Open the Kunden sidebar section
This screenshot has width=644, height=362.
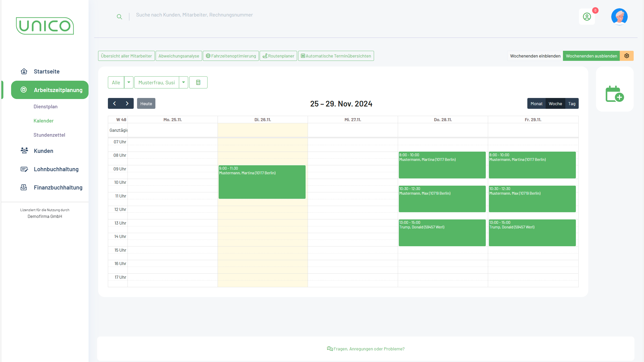[43, 151]
